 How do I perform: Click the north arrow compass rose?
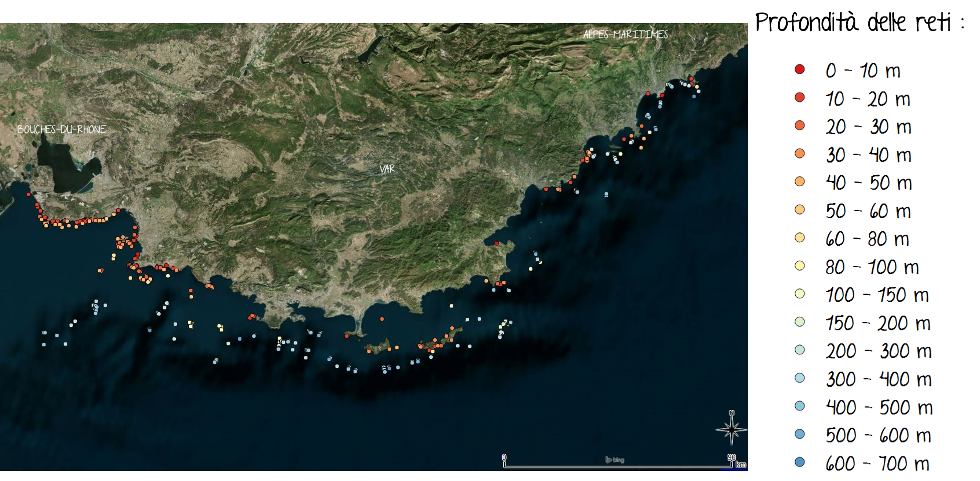[x=731, y=428]
